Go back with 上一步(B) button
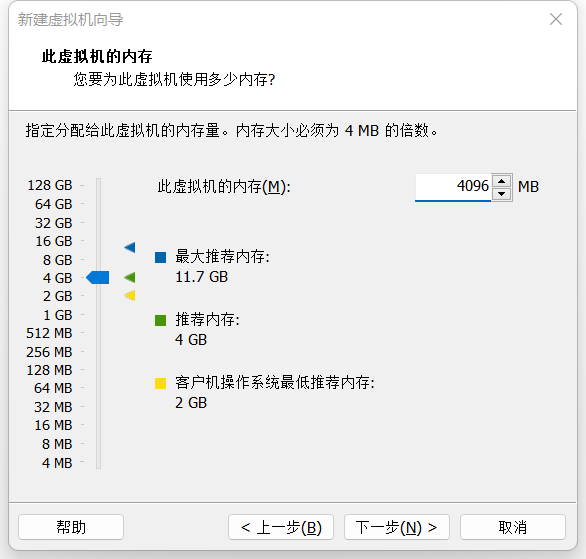 tap(281, 527)
